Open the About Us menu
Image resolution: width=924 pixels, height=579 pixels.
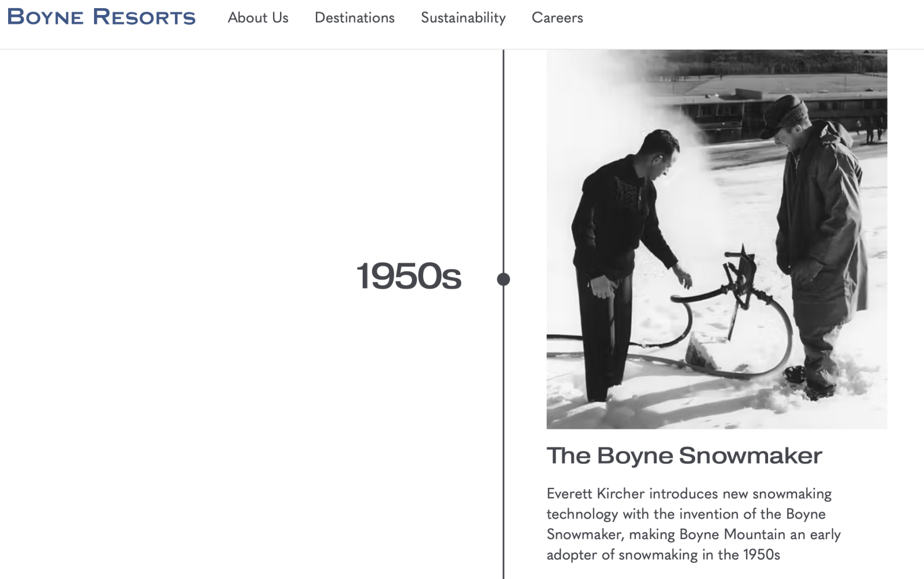click(x=258, y=18)
